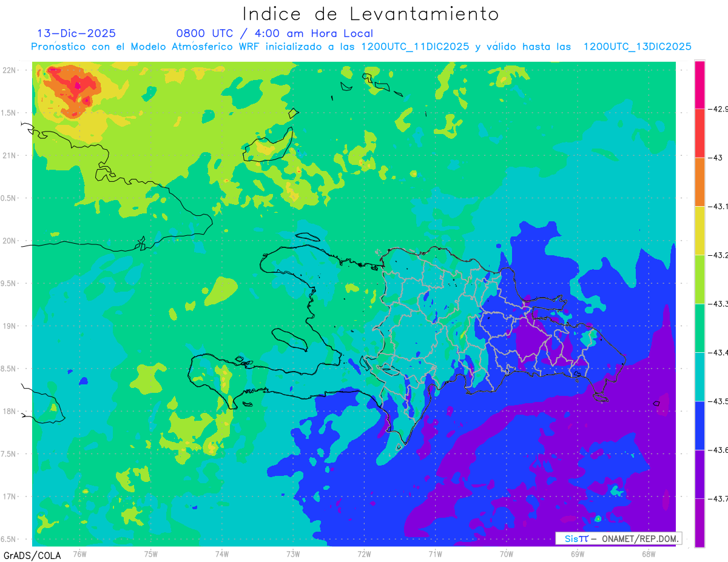Pick the color bar value "-43.4"
This screenshot has width=728, height=562.
(718, 352)
